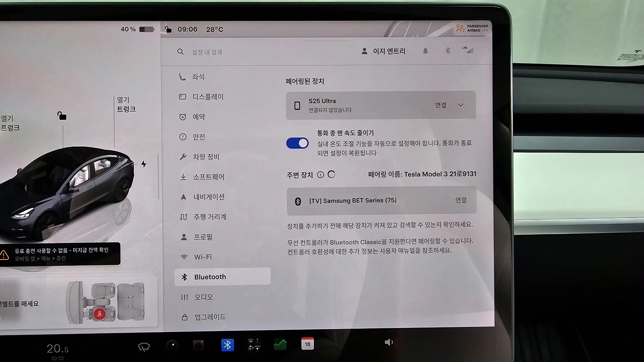The width and height of the screenshot is (644, 362).
Task: Click the shopping bag icon for 업그레이드
Action: (x=185, y=317)
